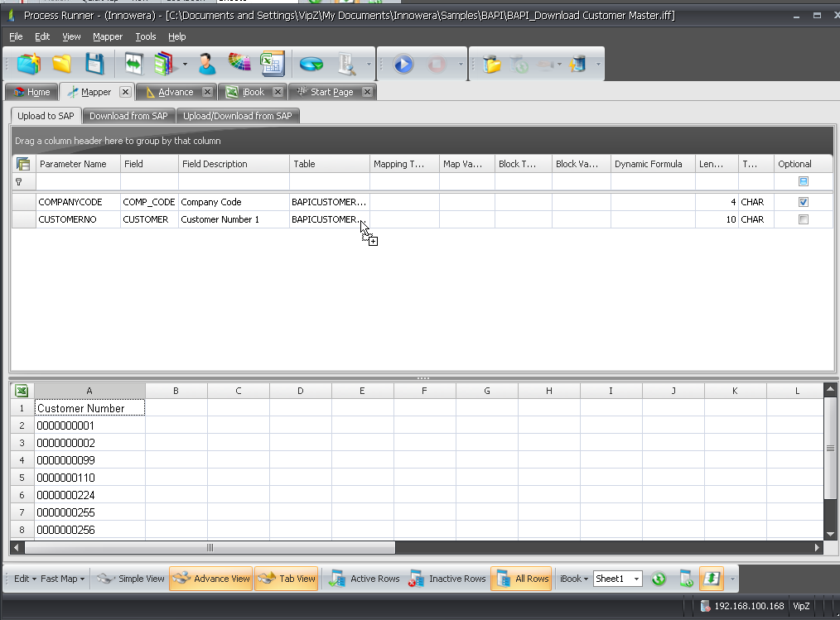Select cell A1 containing Customer Number
The height and width of the screenshot is (620, 840).
click(89, 408)
